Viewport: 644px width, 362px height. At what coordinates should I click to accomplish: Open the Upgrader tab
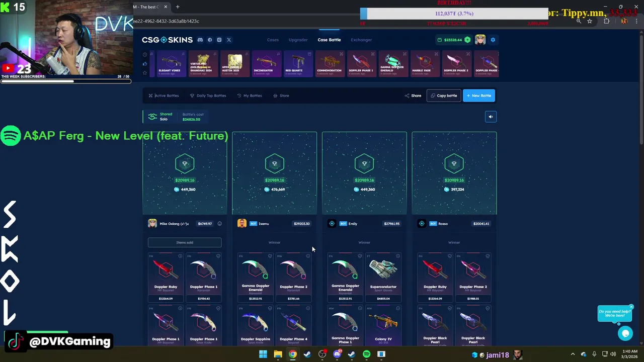[298, 40]
